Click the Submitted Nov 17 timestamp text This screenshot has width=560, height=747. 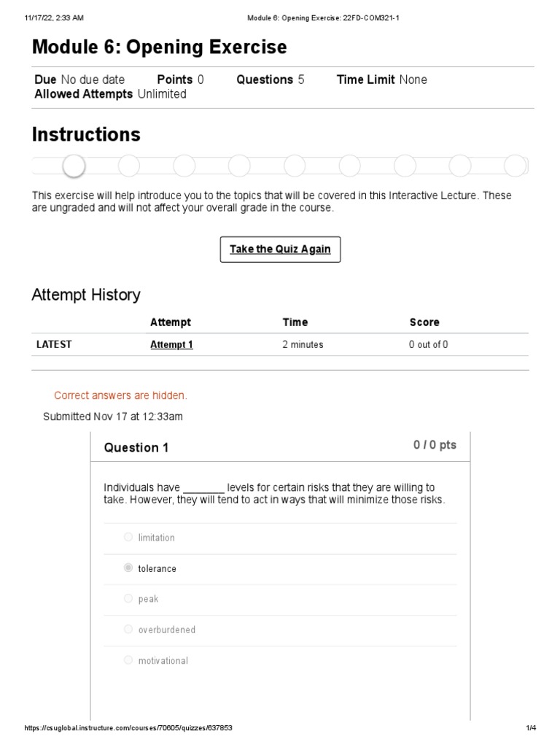(113, 417)
